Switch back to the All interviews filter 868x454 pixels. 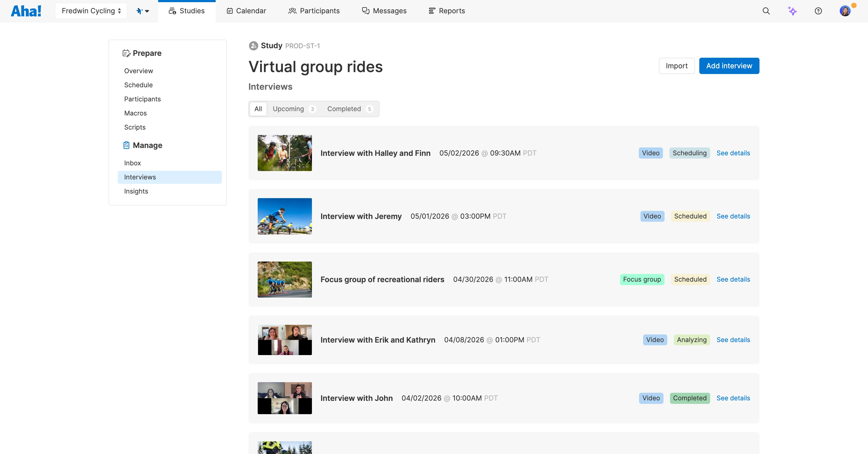(258, 109)
